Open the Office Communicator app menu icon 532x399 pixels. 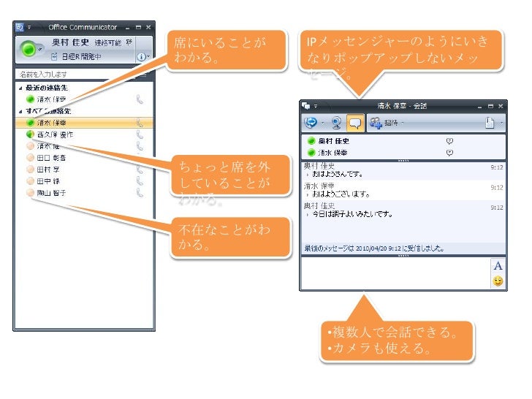[20, 27]
